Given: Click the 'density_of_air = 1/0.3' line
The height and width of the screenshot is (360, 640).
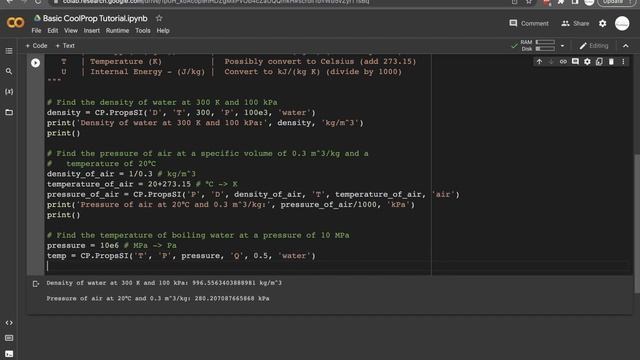Looking at the screenshot, I should click(x=121, y=174).
